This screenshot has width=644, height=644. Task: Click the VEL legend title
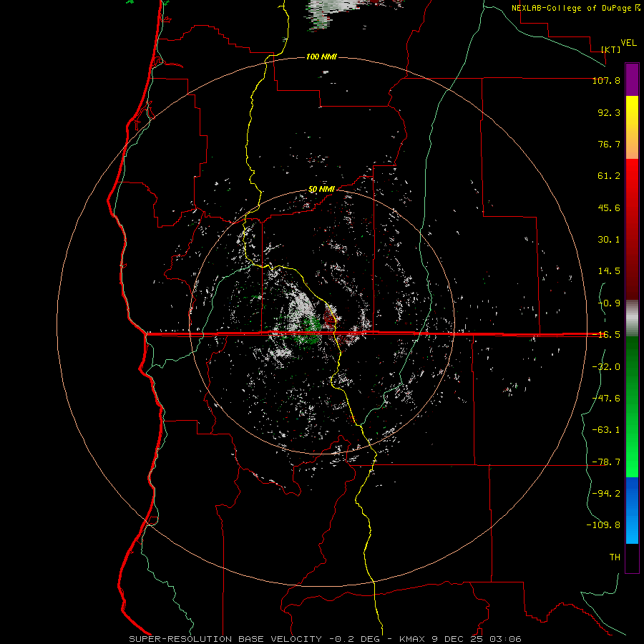628,43
